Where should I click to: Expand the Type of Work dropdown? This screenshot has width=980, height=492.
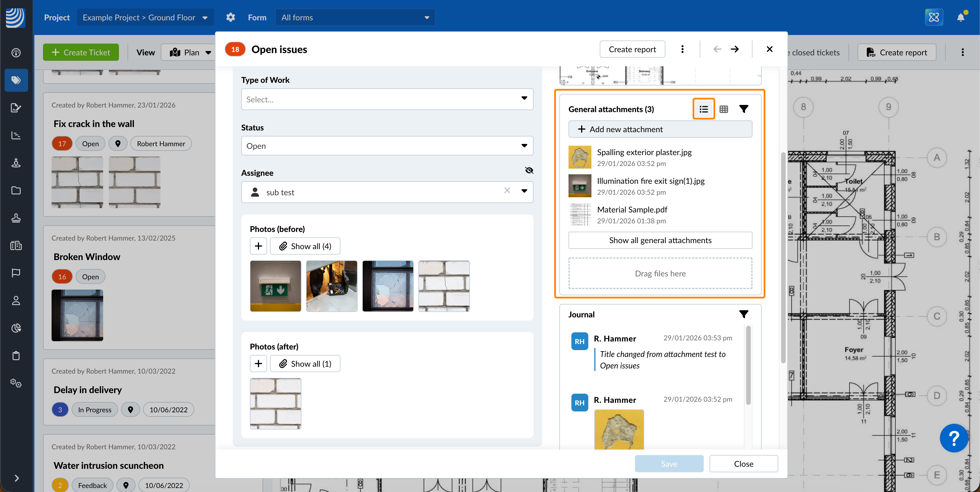[x=387, y=99]
